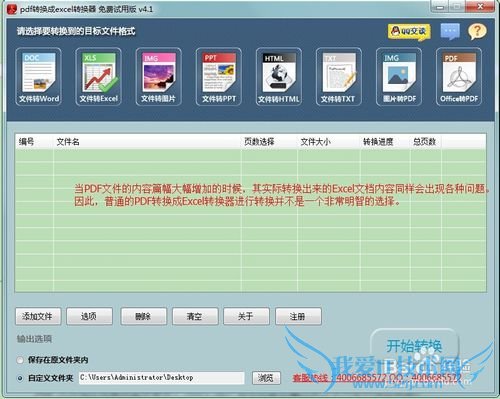The image size is (500, 399).
Task: Open the QQ交谈 chat icon
Action: [409, 32]
